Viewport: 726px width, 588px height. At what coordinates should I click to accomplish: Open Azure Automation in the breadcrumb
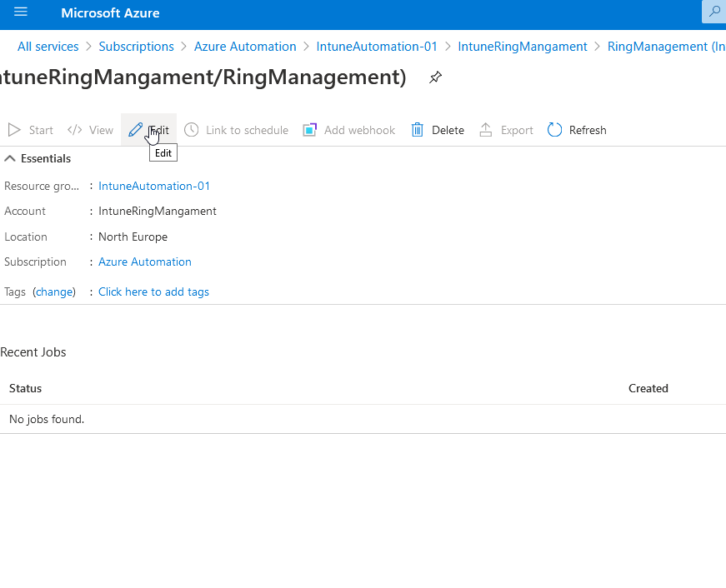click(x=245, y=47)
